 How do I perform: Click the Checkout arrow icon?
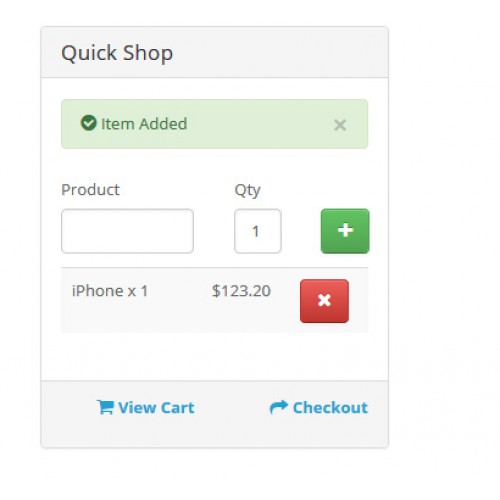pos(279,407)
